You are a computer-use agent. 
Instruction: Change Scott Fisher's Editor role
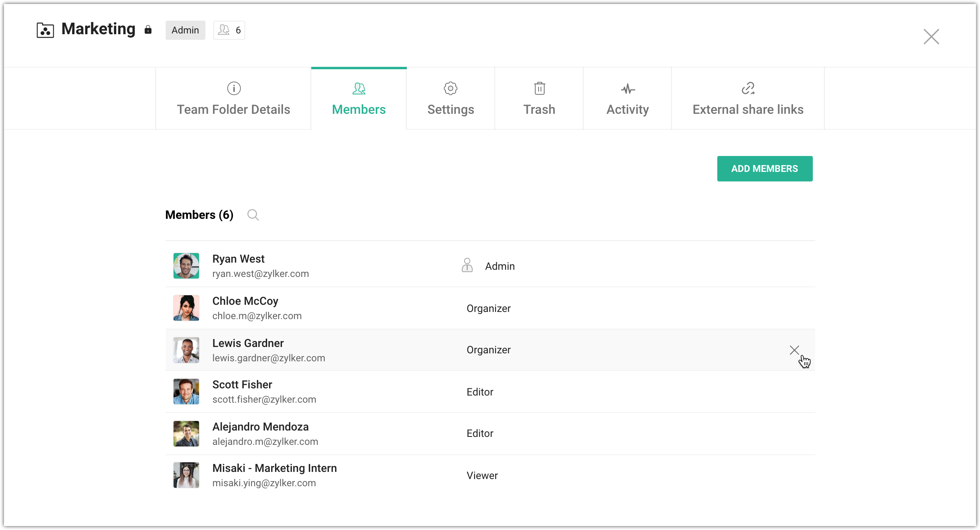pyautogui.click(x=480, y=392)
